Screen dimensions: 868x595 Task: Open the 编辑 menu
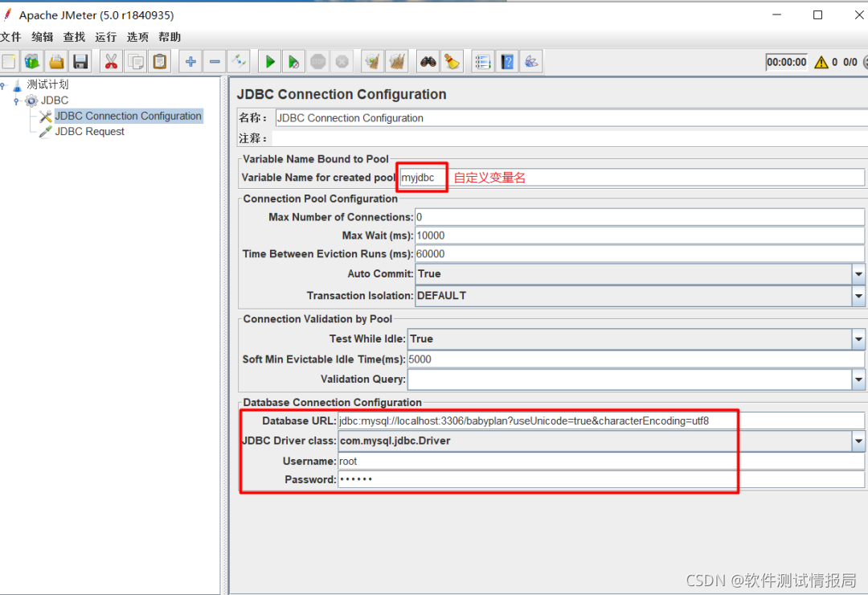click(43, 37)
